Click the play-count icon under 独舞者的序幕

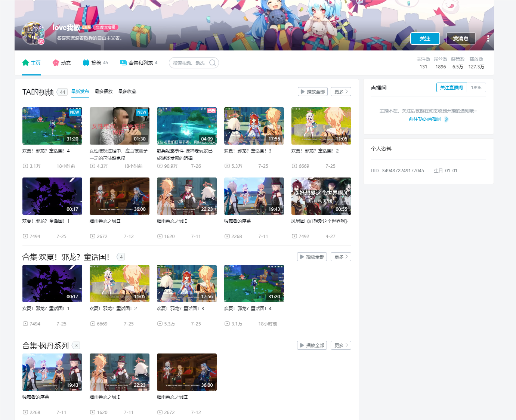(227, 236)
